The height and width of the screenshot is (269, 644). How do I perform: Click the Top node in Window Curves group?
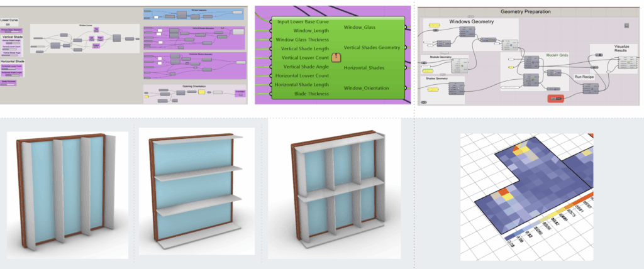[x=96, y=29]
